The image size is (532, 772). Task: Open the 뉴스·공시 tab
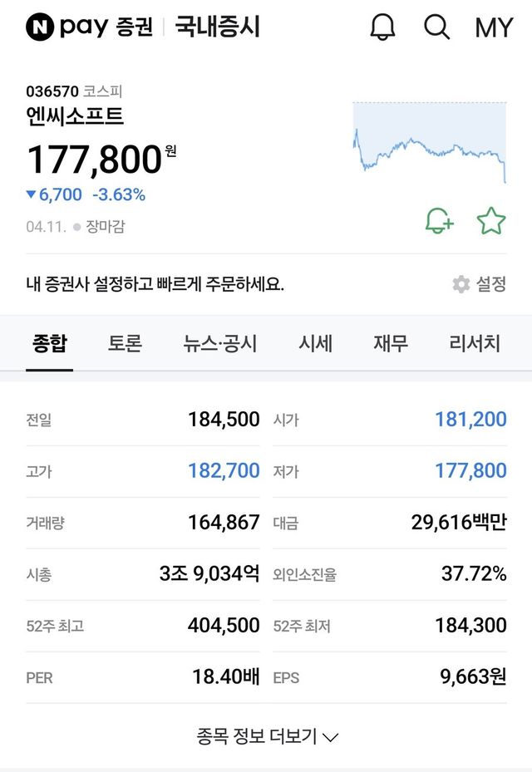point(220,343)
